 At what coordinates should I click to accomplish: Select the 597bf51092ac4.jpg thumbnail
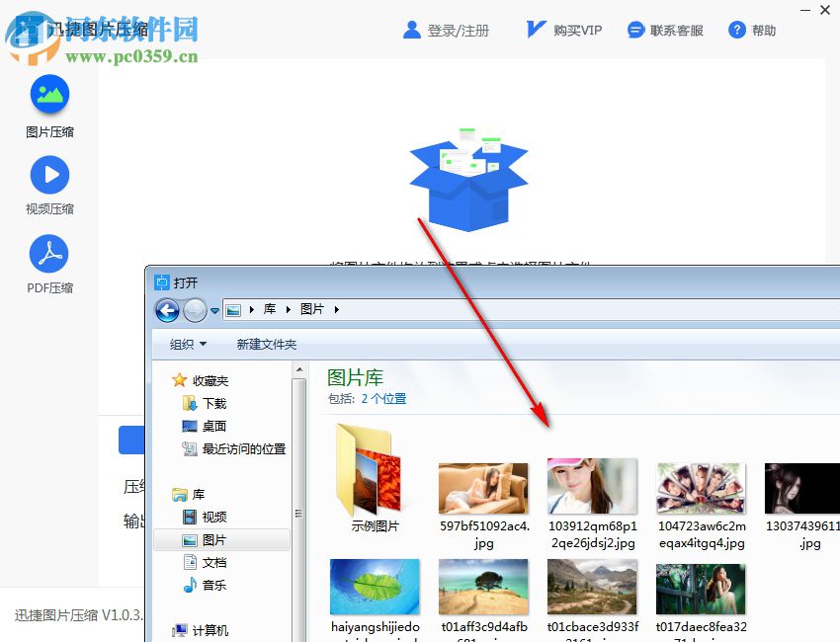point(482,487)
